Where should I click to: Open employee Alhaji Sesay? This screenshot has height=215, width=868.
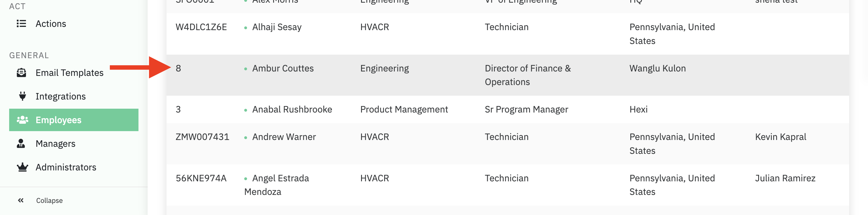click(x=277, y=27)
